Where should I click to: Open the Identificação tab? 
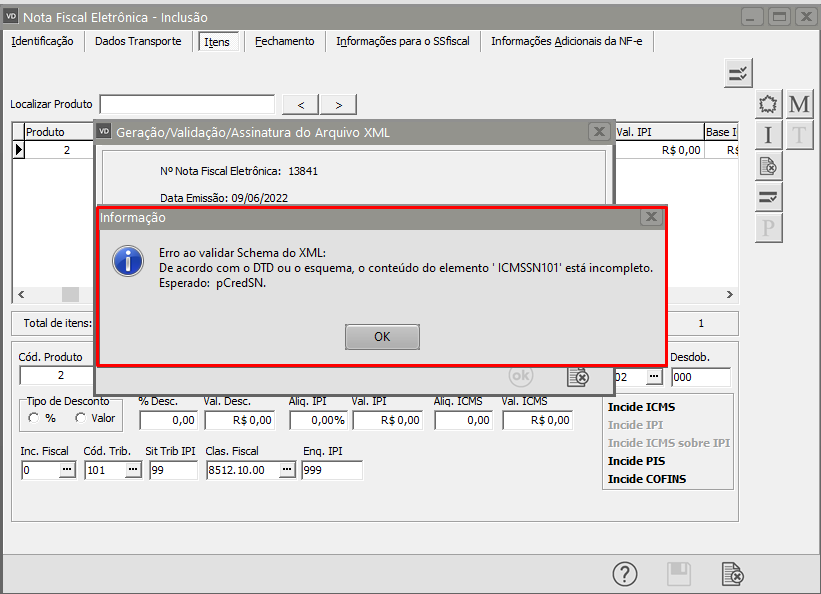point(42,41)
